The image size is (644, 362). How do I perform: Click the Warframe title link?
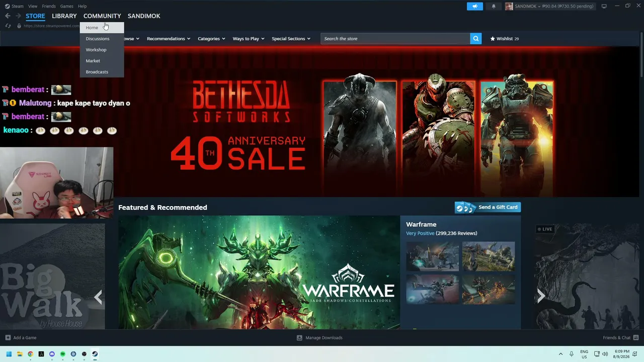click(x=421, y=224)
